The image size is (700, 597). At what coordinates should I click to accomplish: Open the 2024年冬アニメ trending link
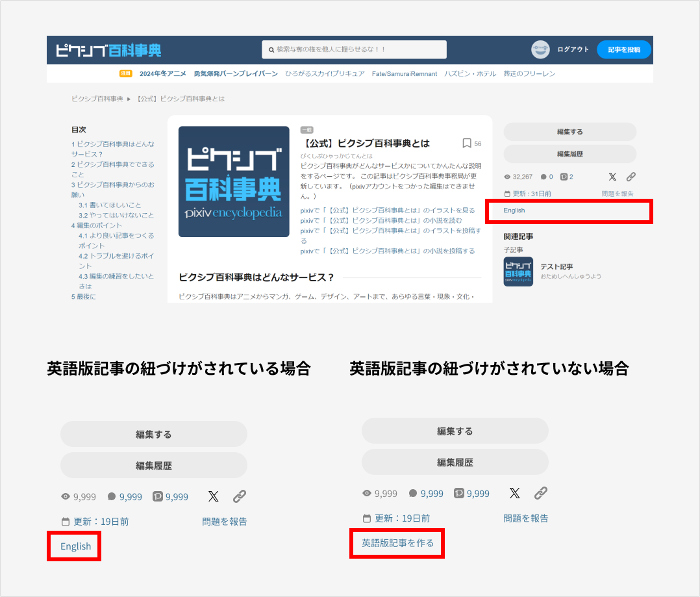pyautogui.click(x=162, y=73)
